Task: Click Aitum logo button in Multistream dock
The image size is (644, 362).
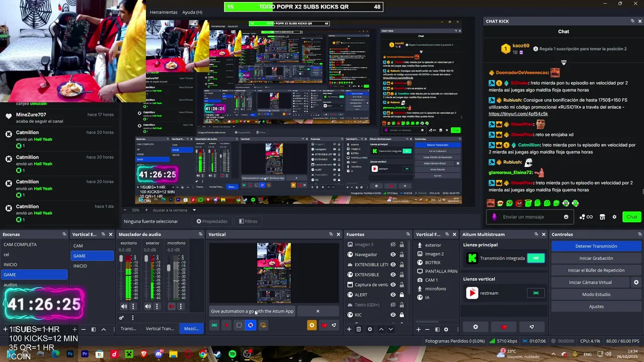Action: (x=532, y=327)
